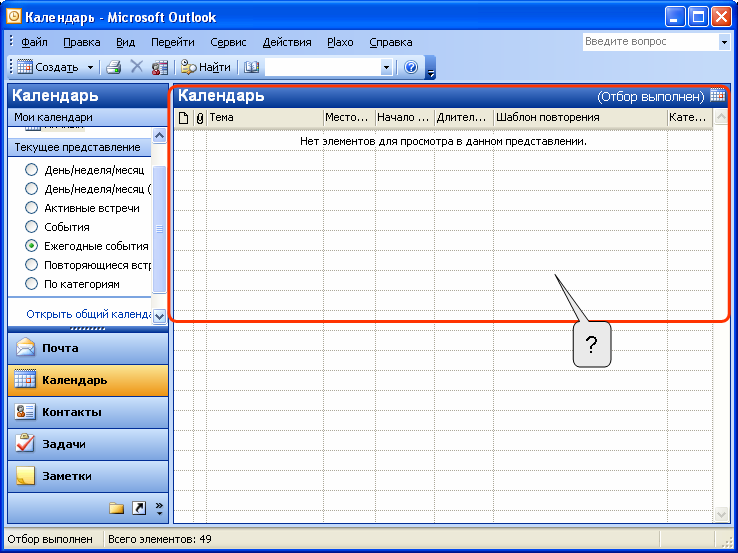Sort by the Место column header
Viewport: 738px width, 553px height.
pyautogui.click(x=349, y=118)
